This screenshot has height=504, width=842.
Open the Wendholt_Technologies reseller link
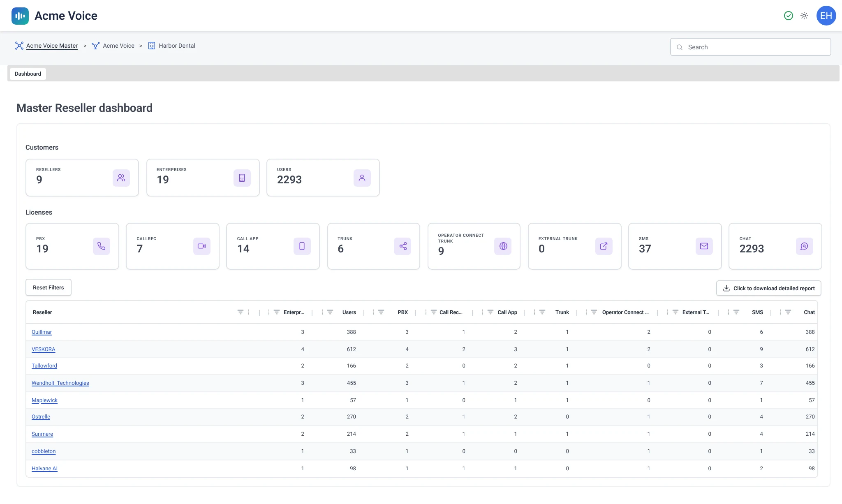(60, 383)
